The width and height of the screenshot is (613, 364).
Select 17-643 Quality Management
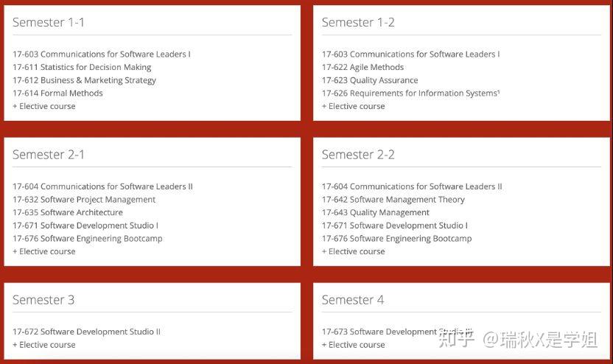point(376,213)
